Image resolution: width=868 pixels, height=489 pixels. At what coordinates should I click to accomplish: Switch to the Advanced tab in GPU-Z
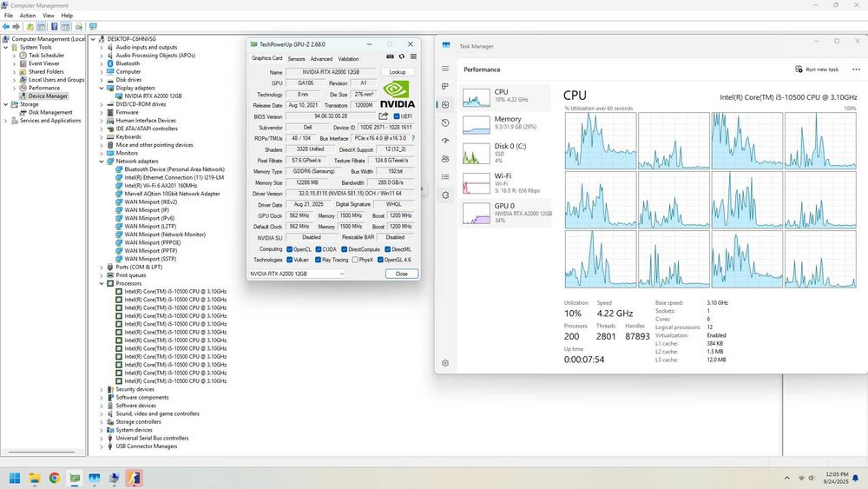pyautogui.click(x=321, y=59)
